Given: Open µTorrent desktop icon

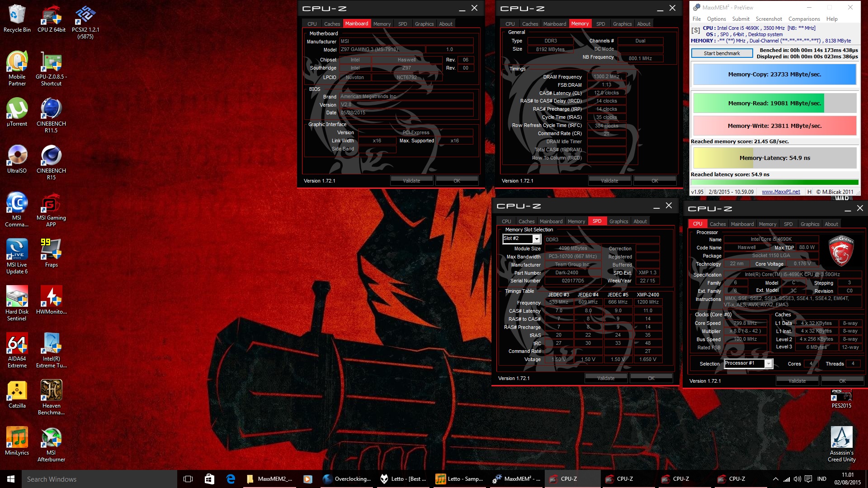Looking at the screenshot, I should point(17,112).
